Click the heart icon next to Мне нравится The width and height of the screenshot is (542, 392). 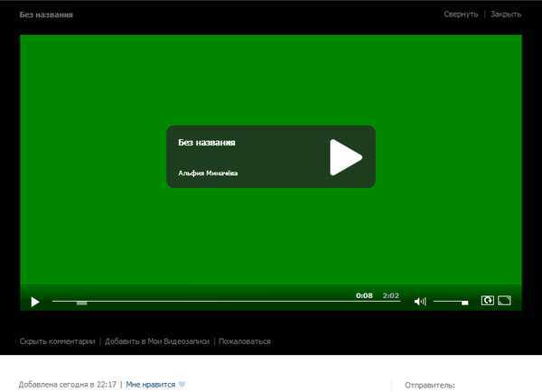[182, 384]
